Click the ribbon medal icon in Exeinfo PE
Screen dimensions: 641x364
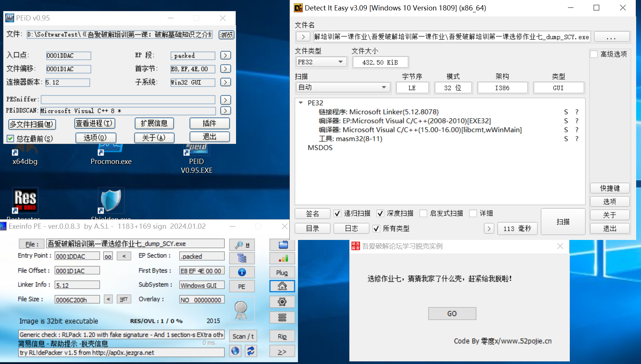tap(241, 310)
